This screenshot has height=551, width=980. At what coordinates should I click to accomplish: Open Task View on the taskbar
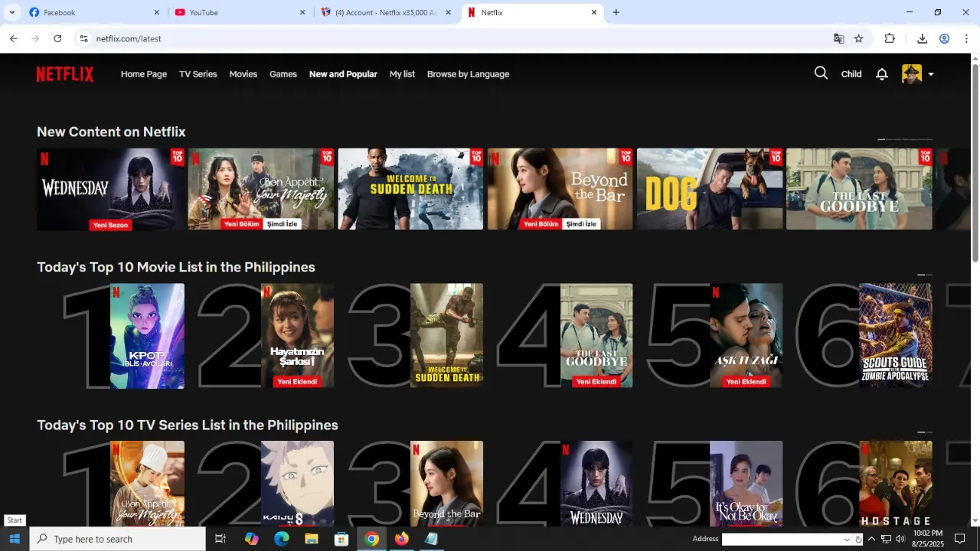(220, 539)
